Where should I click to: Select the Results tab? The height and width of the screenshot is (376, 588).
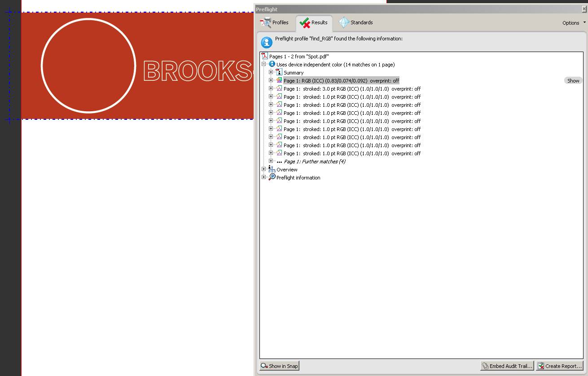tap(314, 22)
